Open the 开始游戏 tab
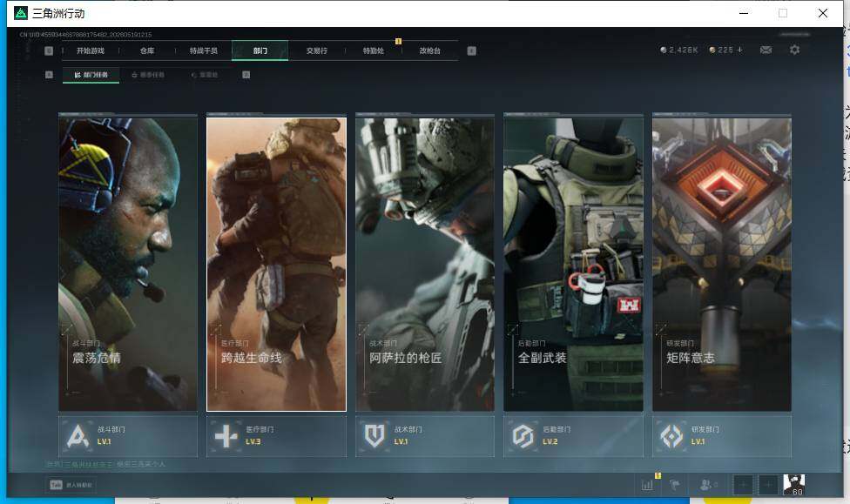This screenshot has width=850, height=504. [91, 50]
